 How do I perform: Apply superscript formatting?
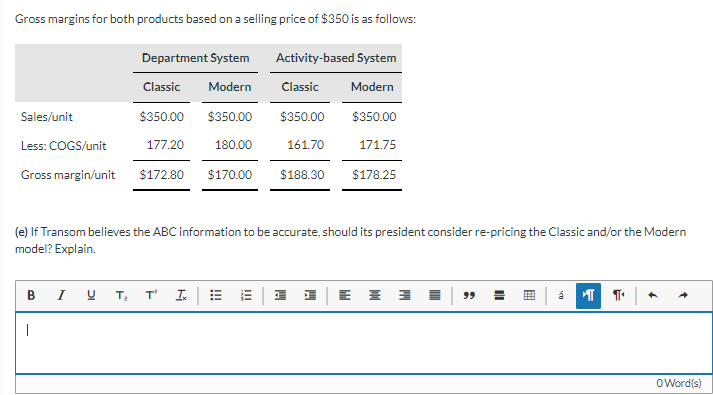pyautogui.click(x=151, y=295)
